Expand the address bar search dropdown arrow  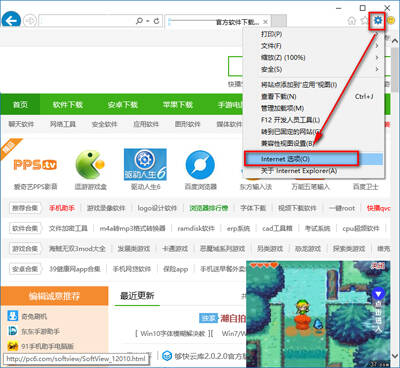[148, 21]
